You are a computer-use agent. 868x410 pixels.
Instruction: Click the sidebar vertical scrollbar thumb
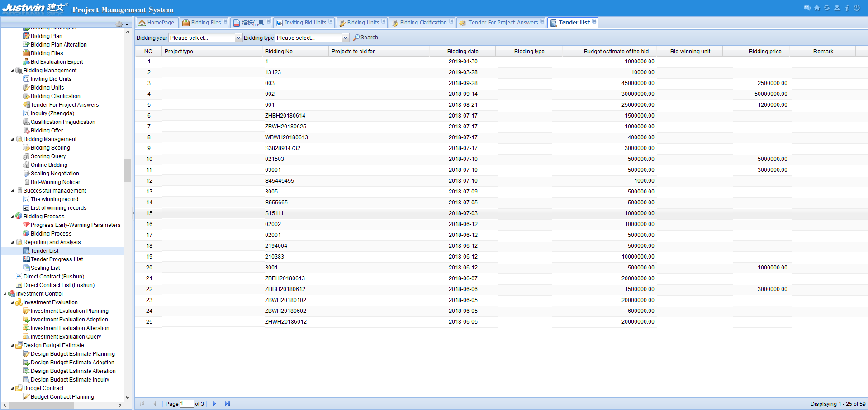point(128,170)
